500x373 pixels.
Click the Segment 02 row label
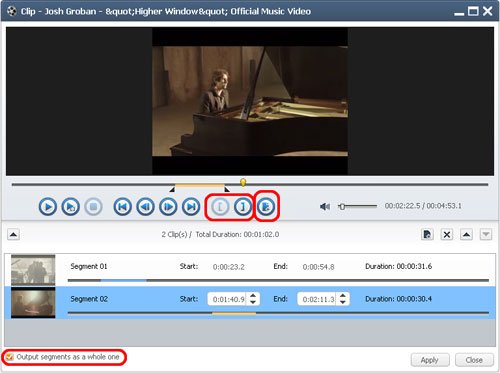click(x=89, y=299)
